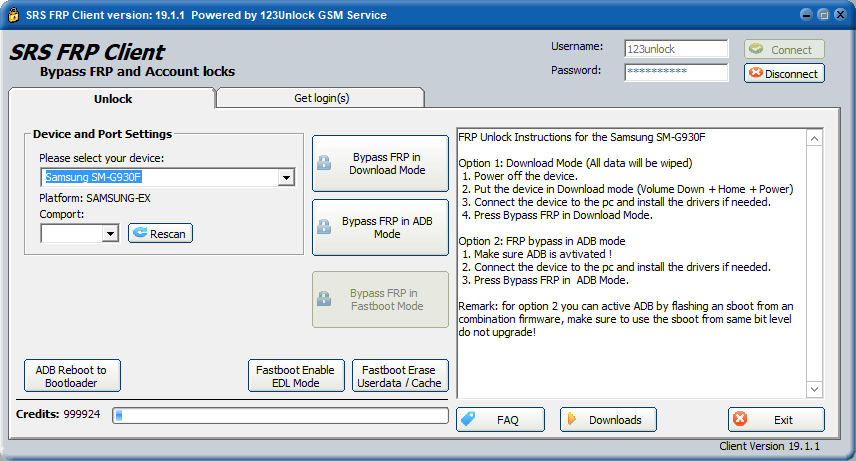Switch to the Get login(s) tab
Viewport: 856px width, 461px height.
click(x=321, y=98)
